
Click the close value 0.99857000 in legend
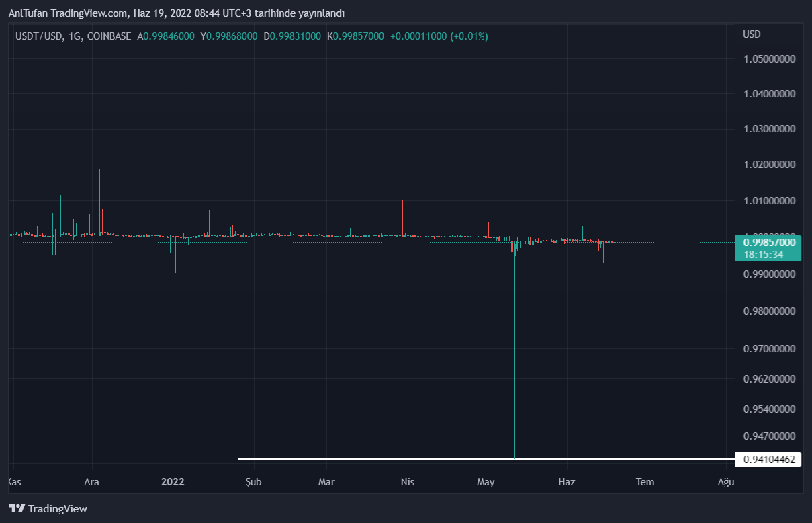359,36
